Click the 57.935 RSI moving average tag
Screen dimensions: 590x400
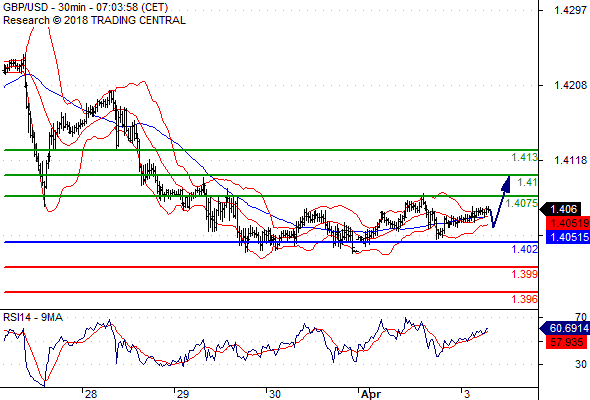tap(567, 342)
